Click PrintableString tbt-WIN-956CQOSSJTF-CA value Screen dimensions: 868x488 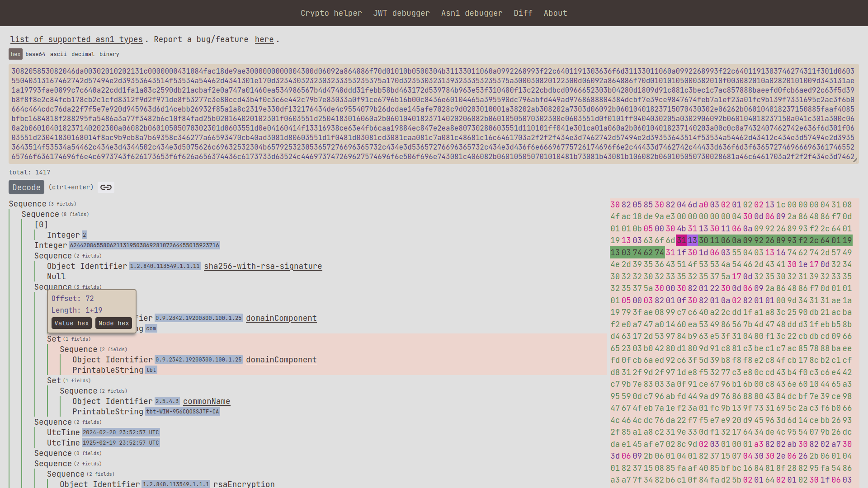[183, 412]
